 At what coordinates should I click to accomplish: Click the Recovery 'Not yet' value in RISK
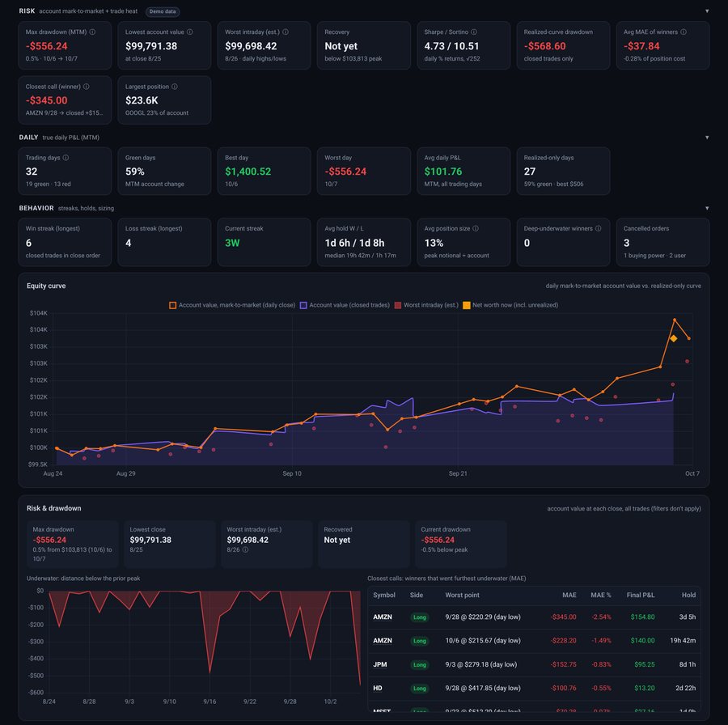coord(341,46)
